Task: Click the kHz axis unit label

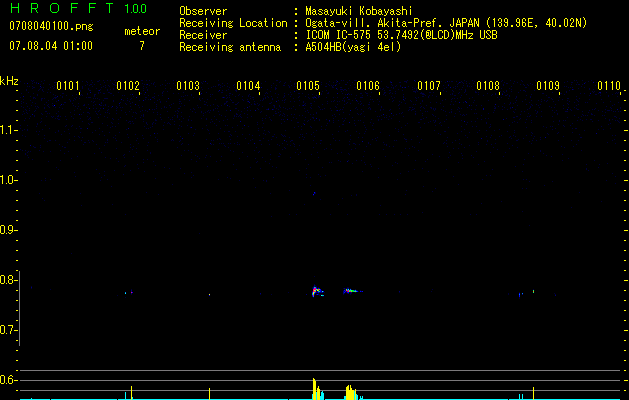Action: click(9, 81)
